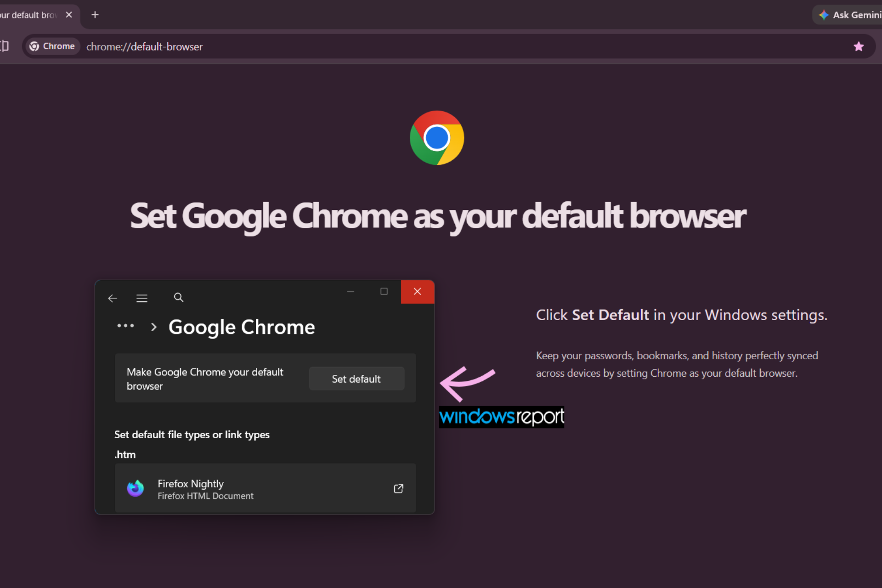Click the search magnifier in Settings window
Viewport: 882px width, 588px height.
pyautogui.click(x=179, y=297)
